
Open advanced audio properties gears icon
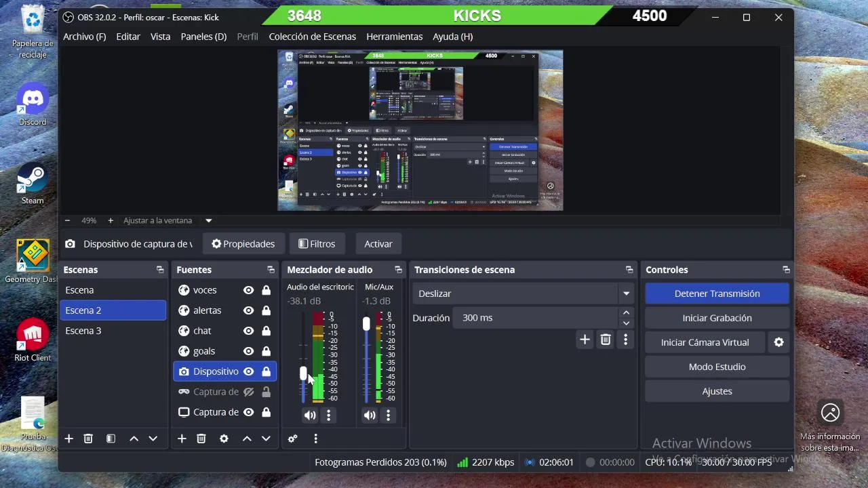pyautogui.click(x=293, y=439)
